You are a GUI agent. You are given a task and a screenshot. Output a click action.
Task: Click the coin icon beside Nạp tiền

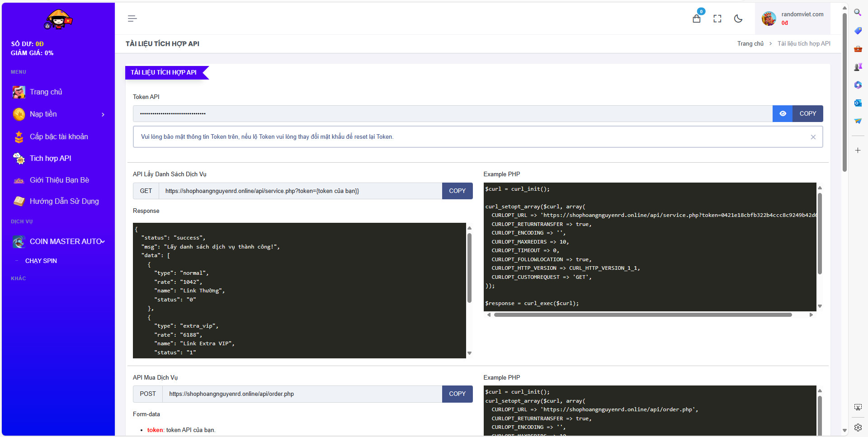coord(19,114)
